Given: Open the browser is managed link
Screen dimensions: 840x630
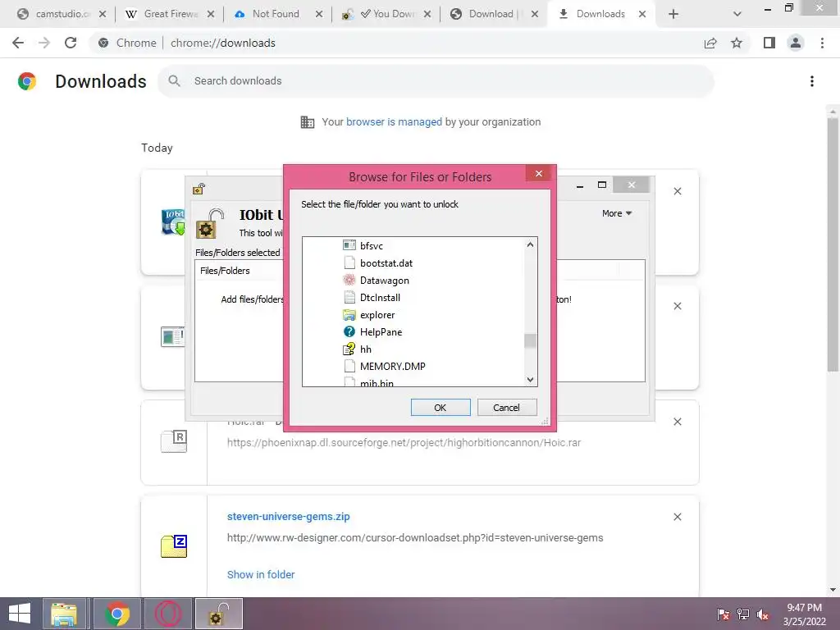Looking at the screenshot, I should pos(394,121).
